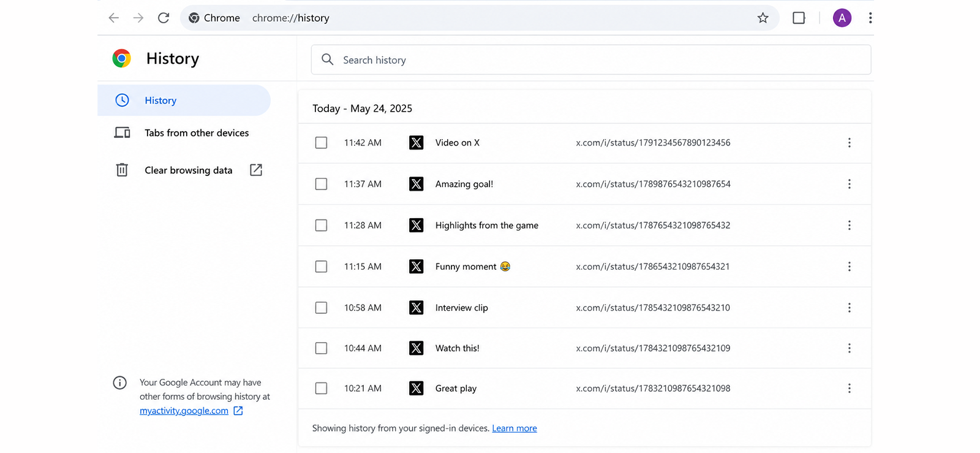The height and width of the screenshot is (453, 980).
Task: Click the Search history field
Action: point(591,60)
